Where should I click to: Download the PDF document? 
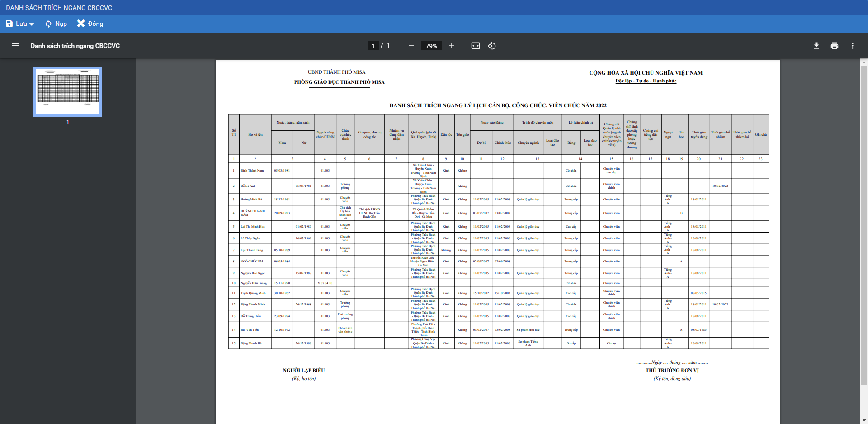816,46
